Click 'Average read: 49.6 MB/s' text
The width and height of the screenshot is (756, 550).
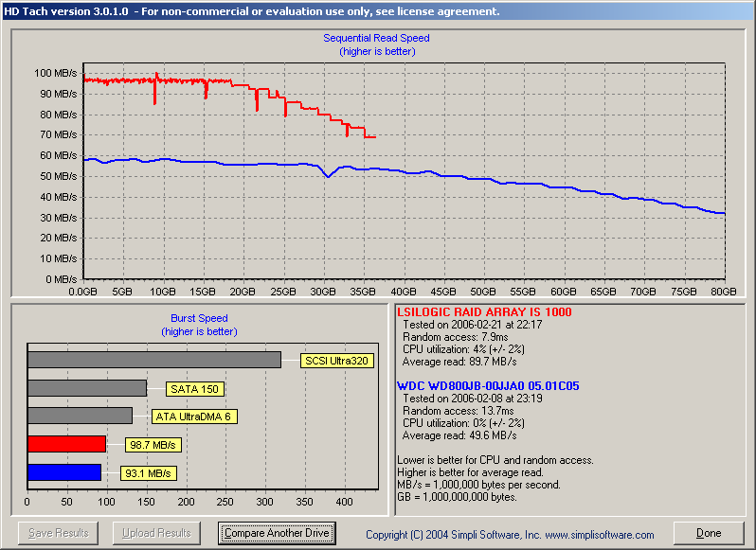click(x=459, y=435)
